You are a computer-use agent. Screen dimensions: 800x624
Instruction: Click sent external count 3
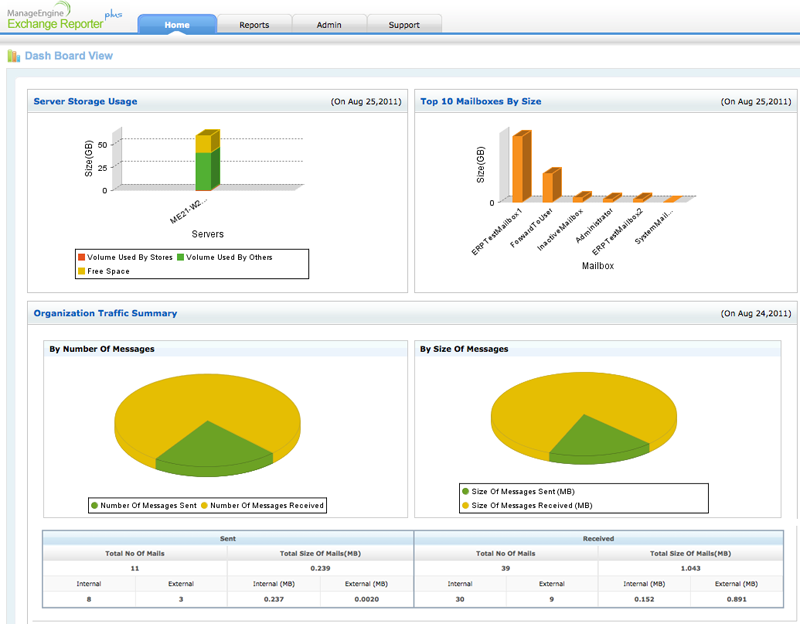pyautogui.click(x=181, y=599)
